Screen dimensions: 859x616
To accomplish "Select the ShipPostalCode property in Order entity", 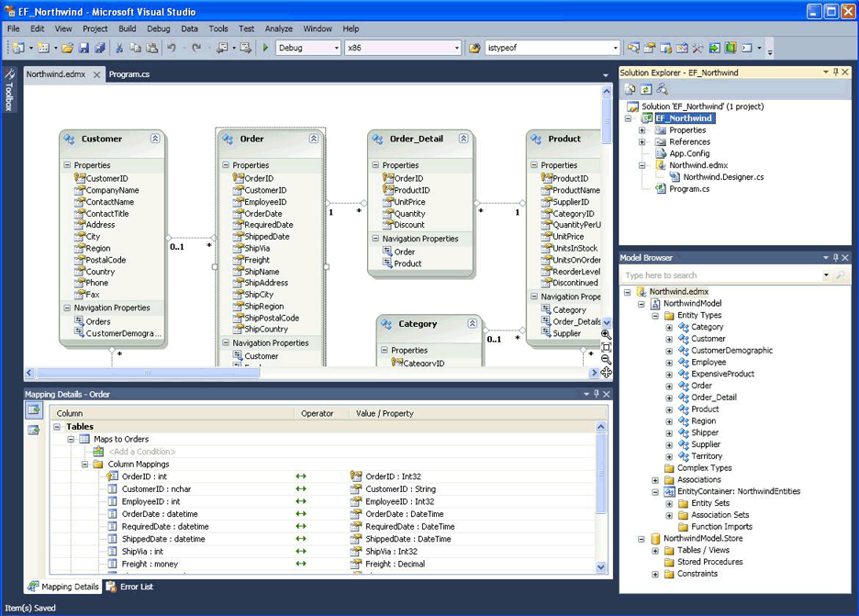I will [x=272, y=318].
